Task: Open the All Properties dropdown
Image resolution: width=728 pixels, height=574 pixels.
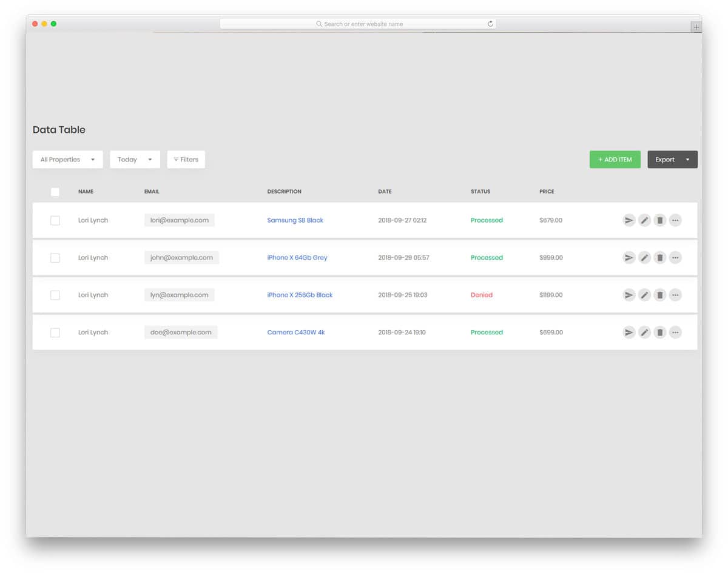Action: click(67, 160)
